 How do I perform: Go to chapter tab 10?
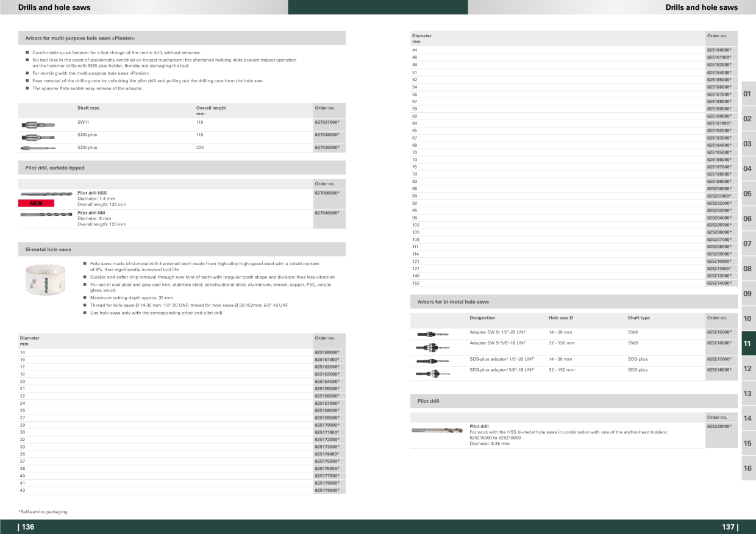748,319
